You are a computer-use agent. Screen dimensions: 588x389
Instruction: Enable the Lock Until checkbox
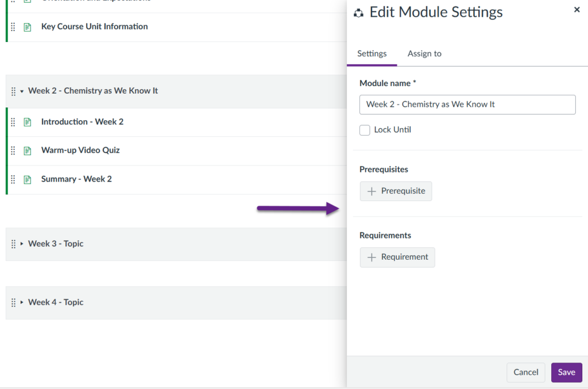click(365, 130)
